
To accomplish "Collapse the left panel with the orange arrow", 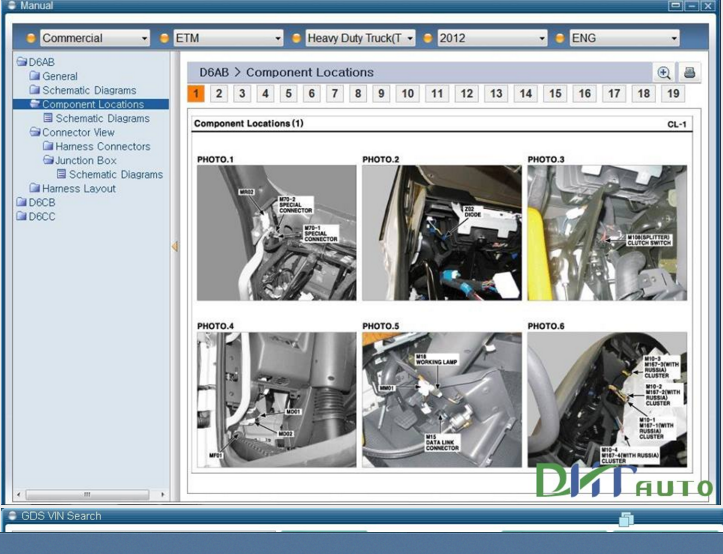I will tap(175, 246).
